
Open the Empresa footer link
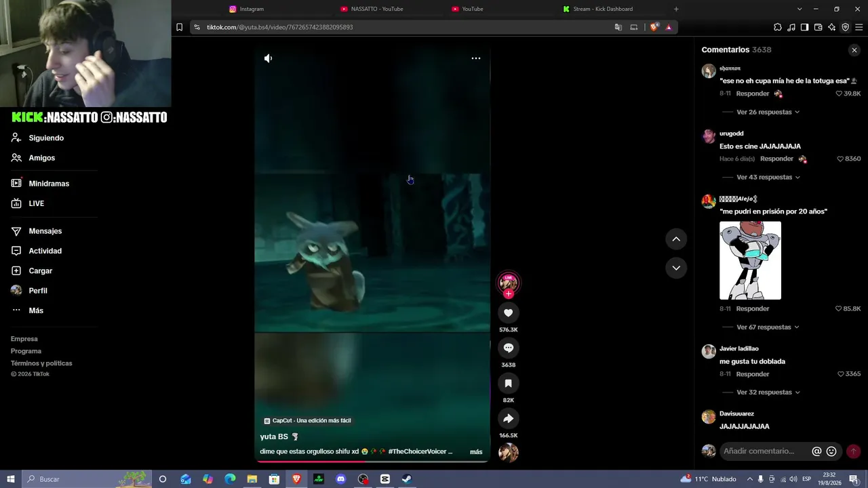click(x=24, y=339)
